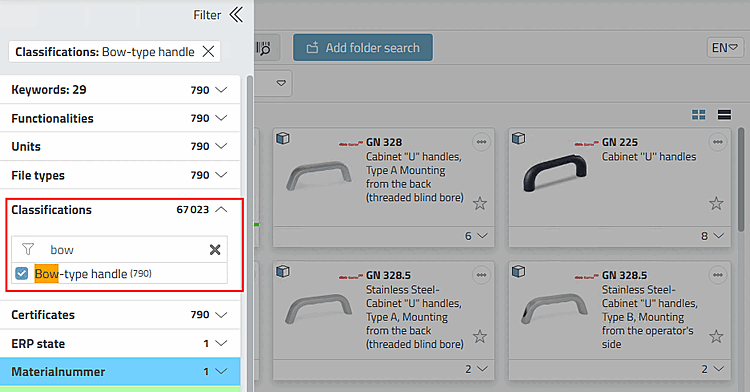Open the EN language dropdown
The height and width of the screenshot is (392, 750).
pyautogui.click(x=725, y=48)
